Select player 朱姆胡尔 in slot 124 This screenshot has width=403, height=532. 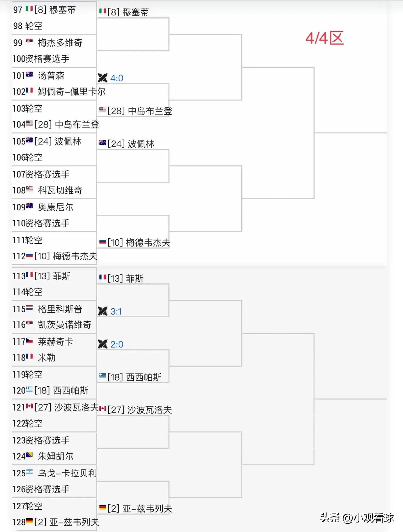click(x=56, y=456)
